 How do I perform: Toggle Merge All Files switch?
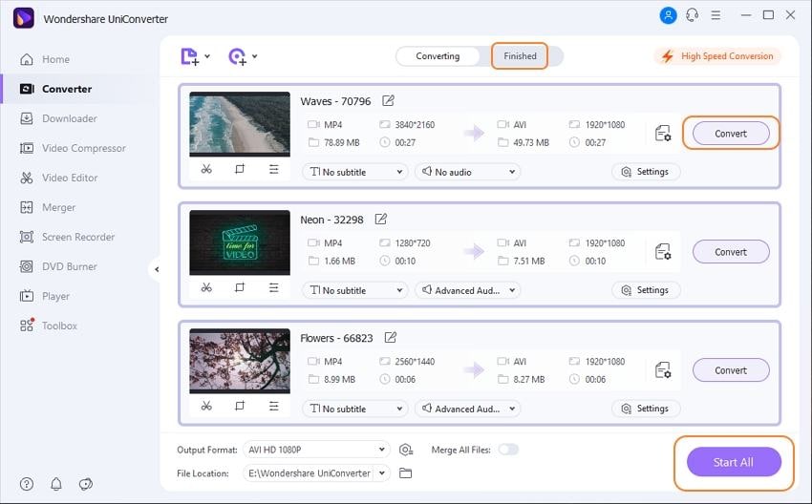tap(508, 450)
